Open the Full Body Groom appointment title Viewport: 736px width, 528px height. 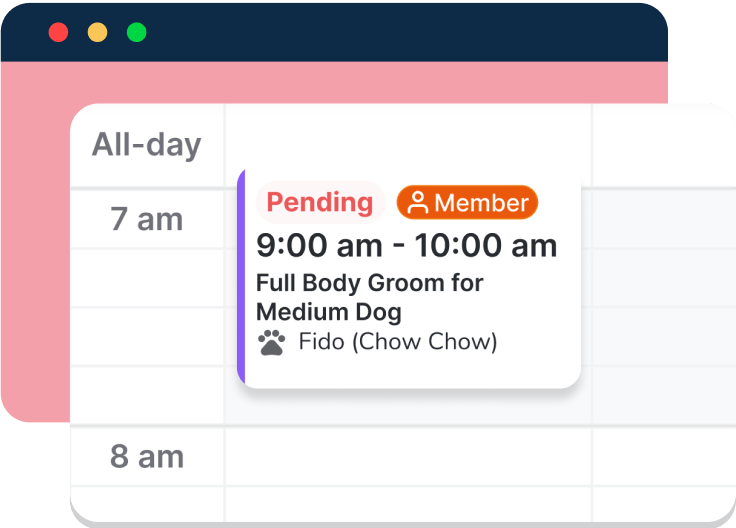pos(369,297)
